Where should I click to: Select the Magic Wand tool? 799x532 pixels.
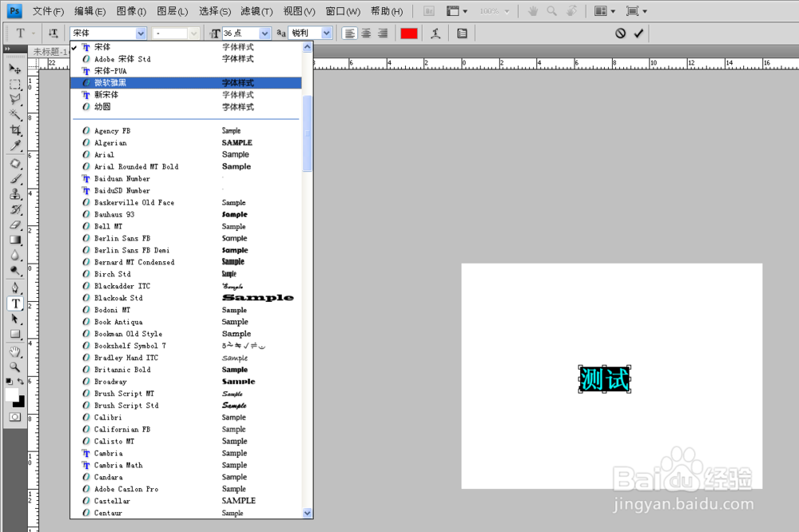tap(14, 115)
